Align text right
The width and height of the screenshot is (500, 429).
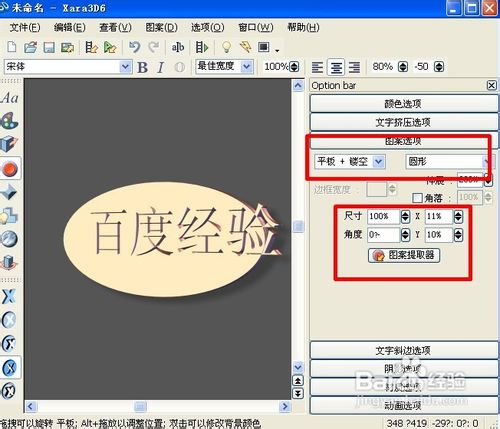(354, 67)
